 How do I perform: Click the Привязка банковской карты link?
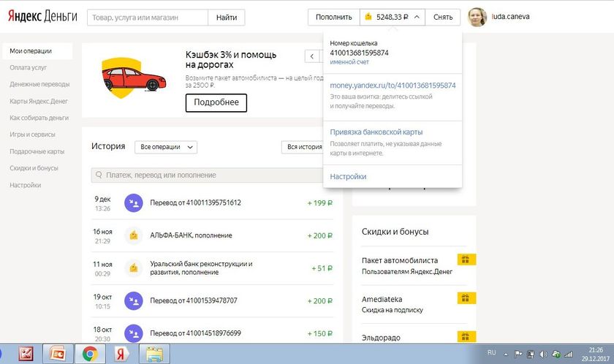376,132
